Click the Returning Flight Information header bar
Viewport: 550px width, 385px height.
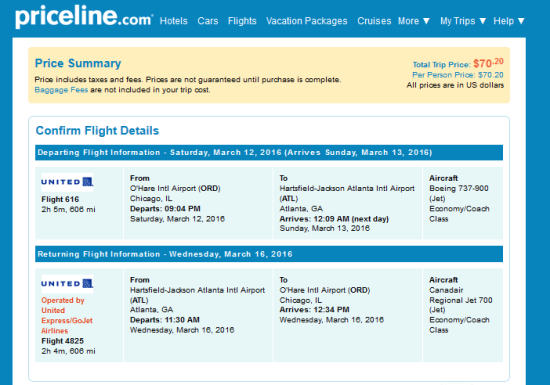[269, 254]
